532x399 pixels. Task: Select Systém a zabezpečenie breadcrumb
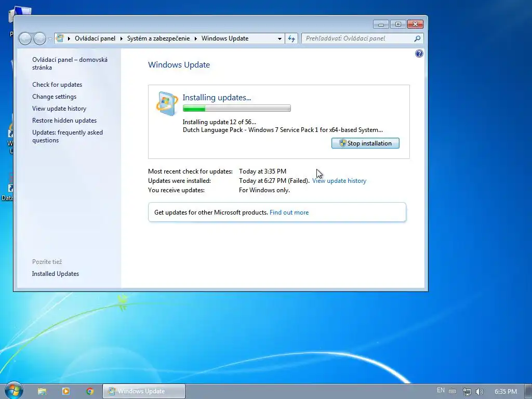[x=158, y=38]
